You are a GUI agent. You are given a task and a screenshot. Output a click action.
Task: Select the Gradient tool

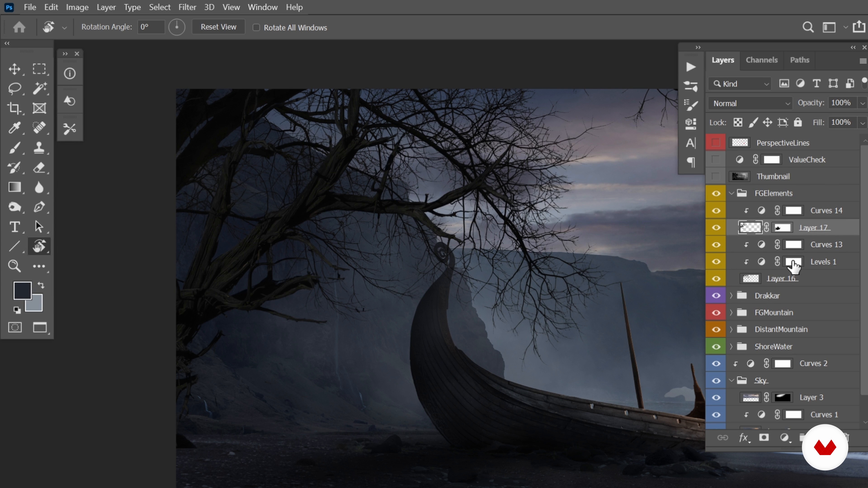(x=14, y=187)
